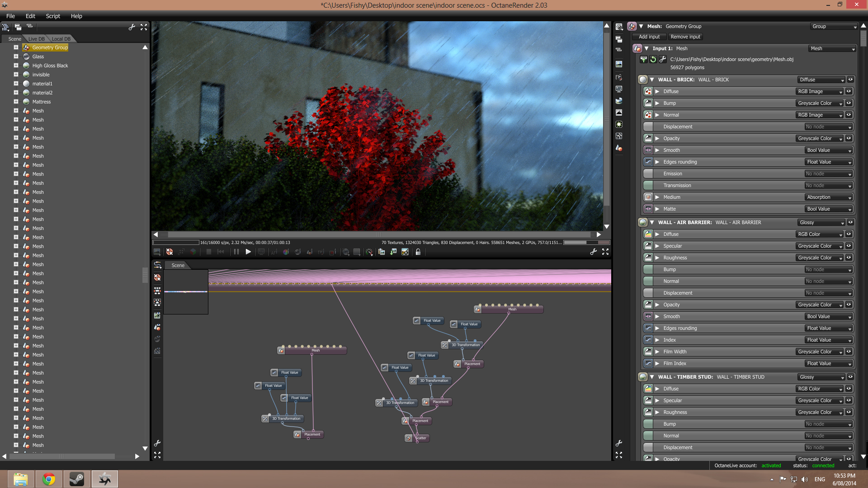The image size is (868, 488).
Task: Toggle the WALL - AIR BARRIER material eye
Action: point(850,222)
